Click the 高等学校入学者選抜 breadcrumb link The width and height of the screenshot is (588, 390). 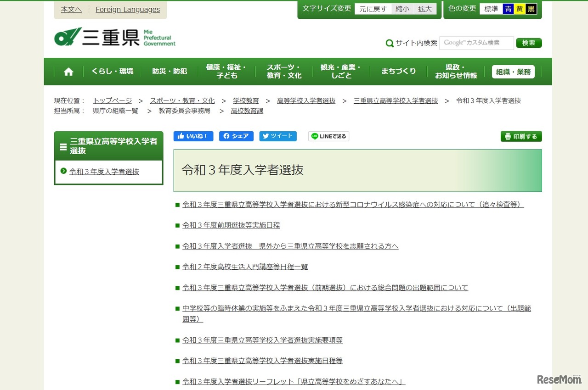[306, 100]
